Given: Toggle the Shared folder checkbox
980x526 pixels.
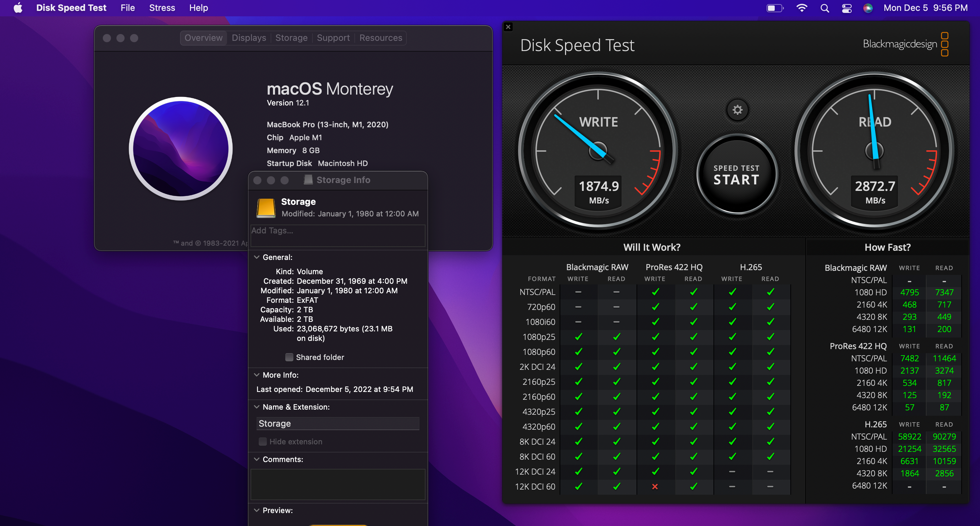Looking at the screenshot, I should coord(289,358).
